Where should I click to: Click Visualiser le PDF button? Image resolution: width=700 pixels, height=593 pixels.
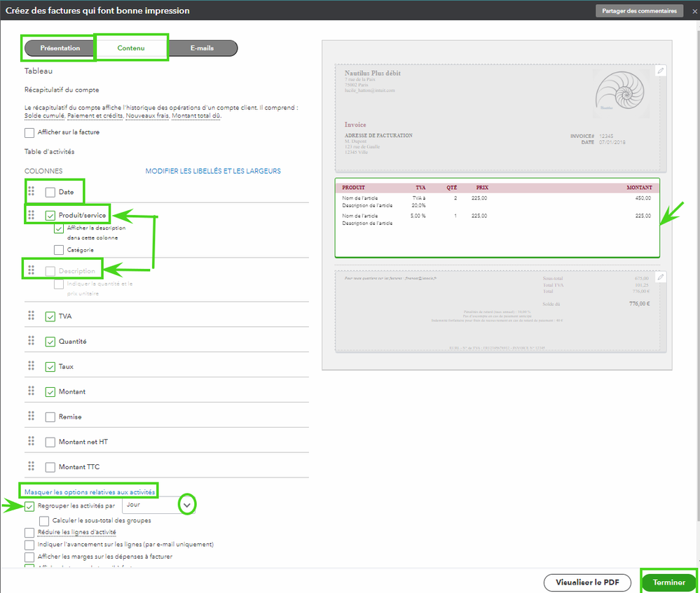(x=587, y=582)
